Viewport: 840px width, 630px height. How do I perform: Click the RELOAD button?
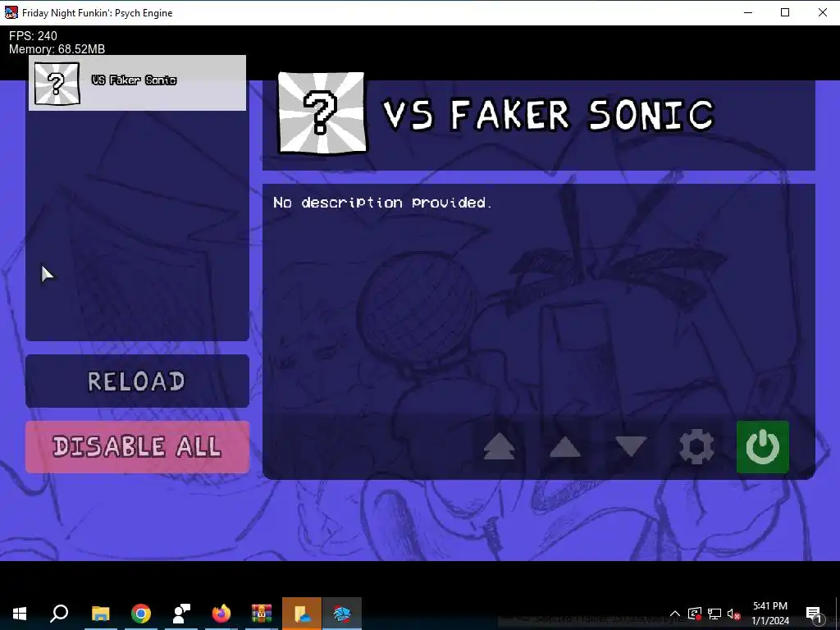click(x=137, y=381)
